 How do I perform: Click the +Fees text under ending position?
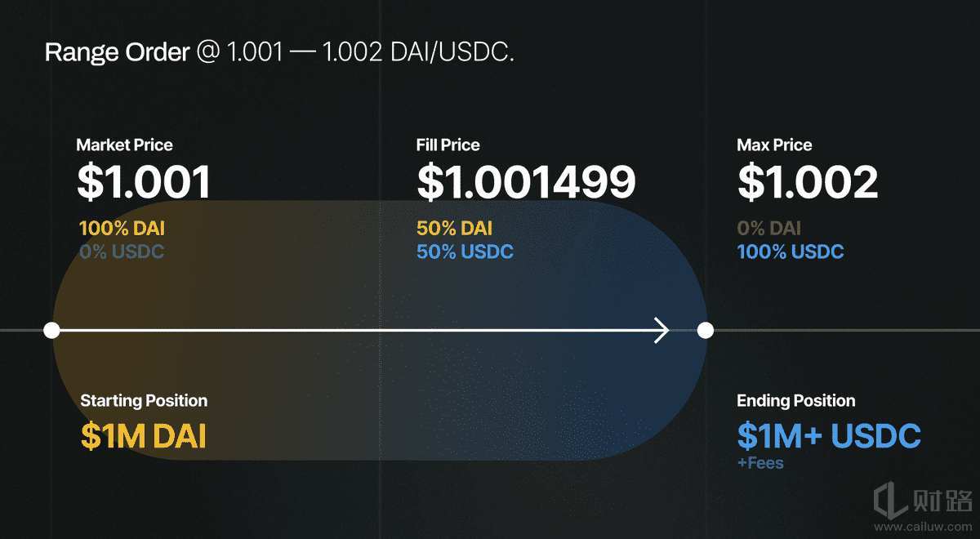coord(760,463)
